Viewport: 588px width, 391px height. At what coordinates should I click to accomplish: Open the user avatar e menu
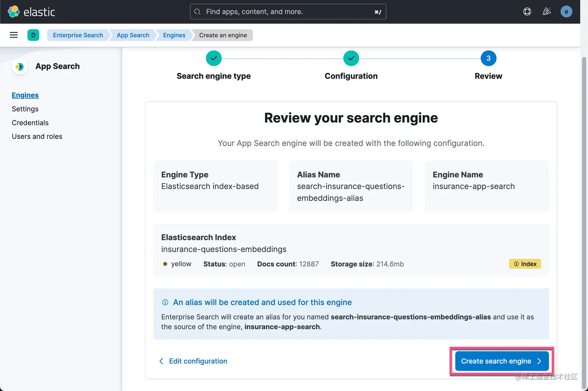click(x=566, y=12)
